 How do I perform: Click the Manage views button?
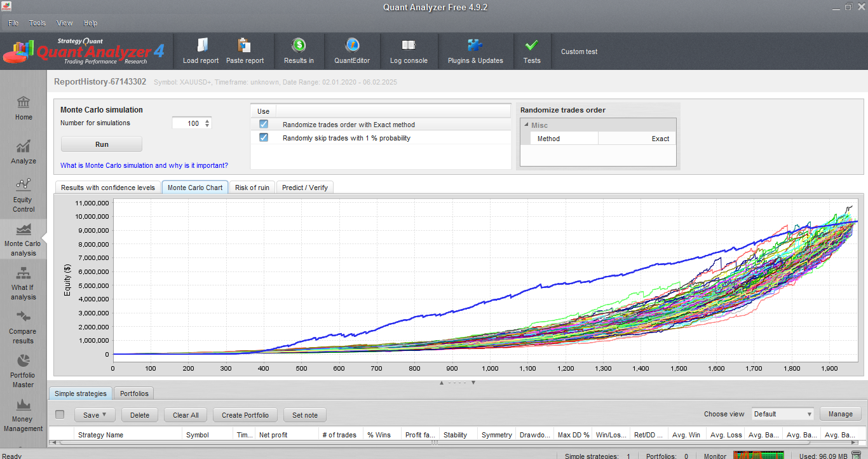pos(841,414)
